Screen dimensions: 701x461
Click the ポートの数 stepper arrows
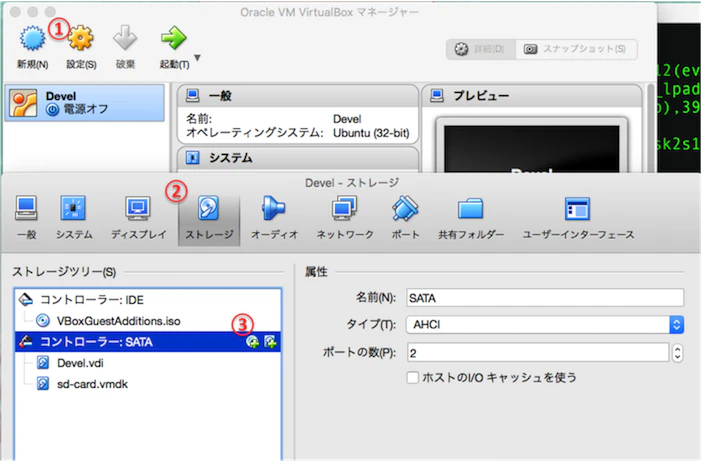pyautogui.click(x=677, y=353)
